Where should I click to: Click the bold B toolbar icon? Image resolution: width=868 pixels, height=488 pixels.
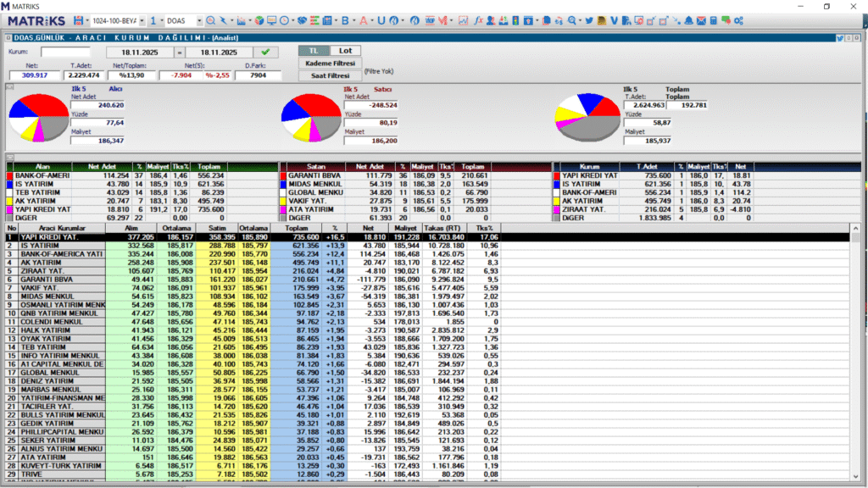coord(344,19)
